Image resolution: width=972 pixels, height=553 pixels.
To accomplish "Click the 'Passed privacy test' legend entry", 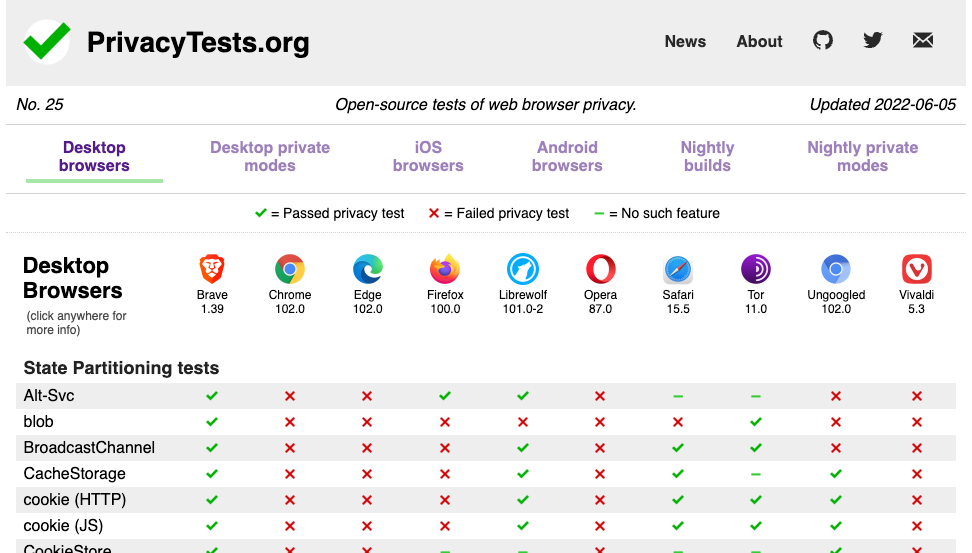I will point(330,213).
